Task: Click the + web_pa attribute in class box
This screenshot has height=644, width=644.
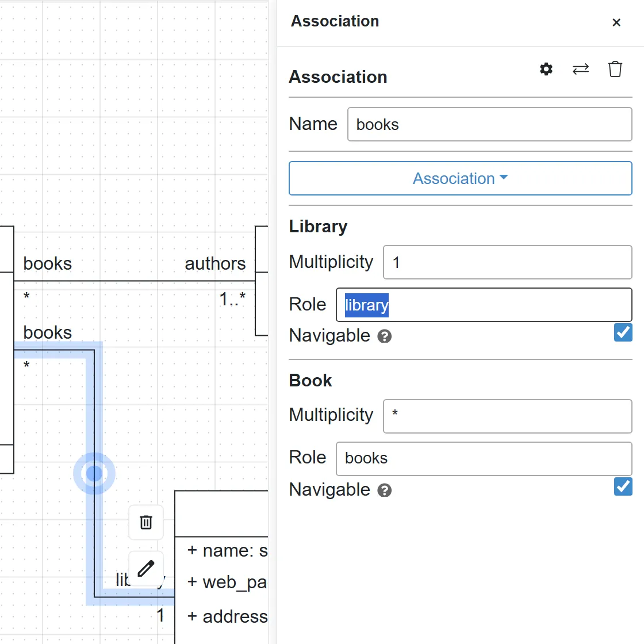Action: pyautogui.click(x=227, y=582)
